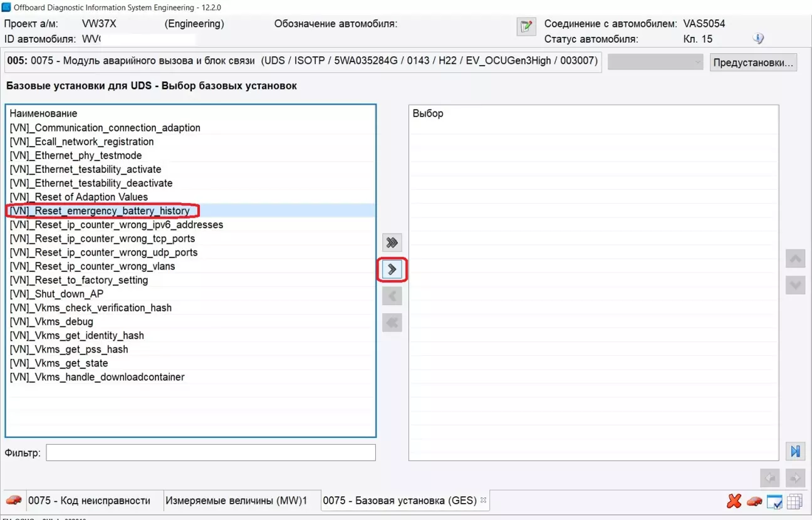Viewport: 812px width, 520px height.
Task: Click the Фильтр text input field
Action: click(x=211, y=452)
